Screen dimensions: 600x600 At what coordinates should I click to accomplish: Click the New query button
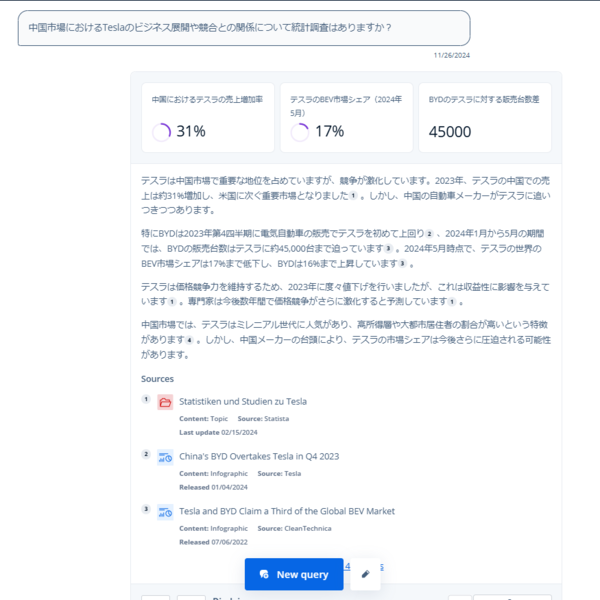click(x=294, y=574)
